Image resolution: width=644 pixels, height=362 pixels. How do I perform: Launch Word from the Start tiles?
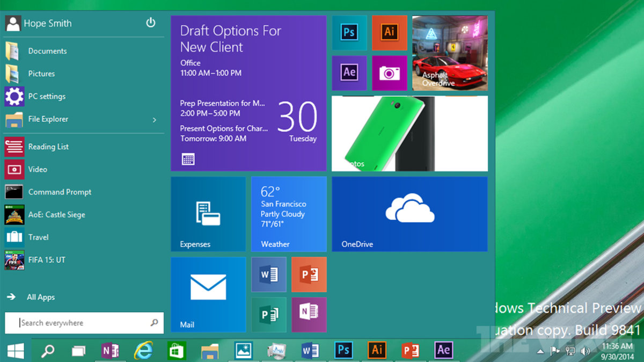[268, 274]
